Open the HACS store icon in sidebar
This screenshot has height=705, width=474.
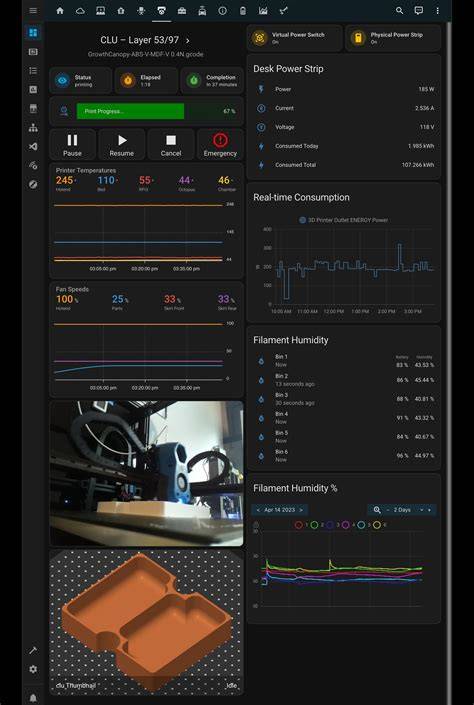[x=33, y=108]
